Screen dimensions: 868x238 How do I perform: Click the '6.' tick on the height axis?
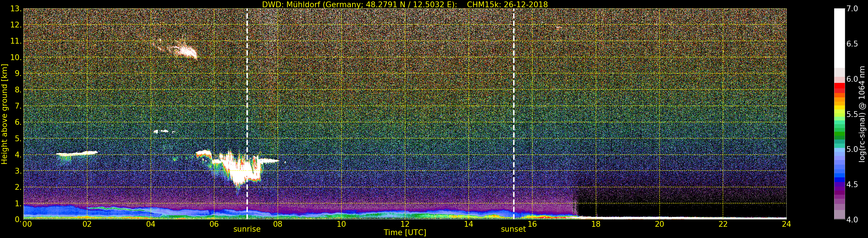(x=18, y=122)
